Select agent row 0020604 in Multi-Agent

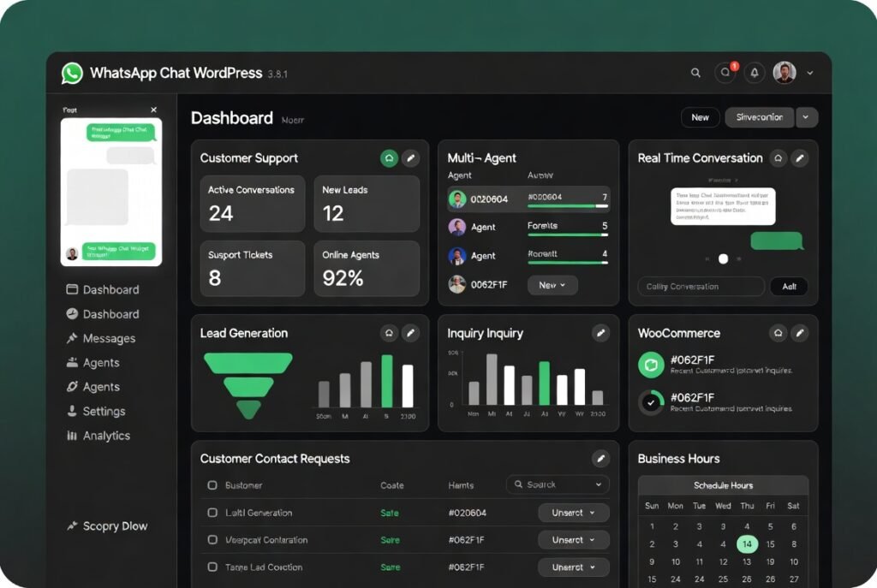click(528, 199)
